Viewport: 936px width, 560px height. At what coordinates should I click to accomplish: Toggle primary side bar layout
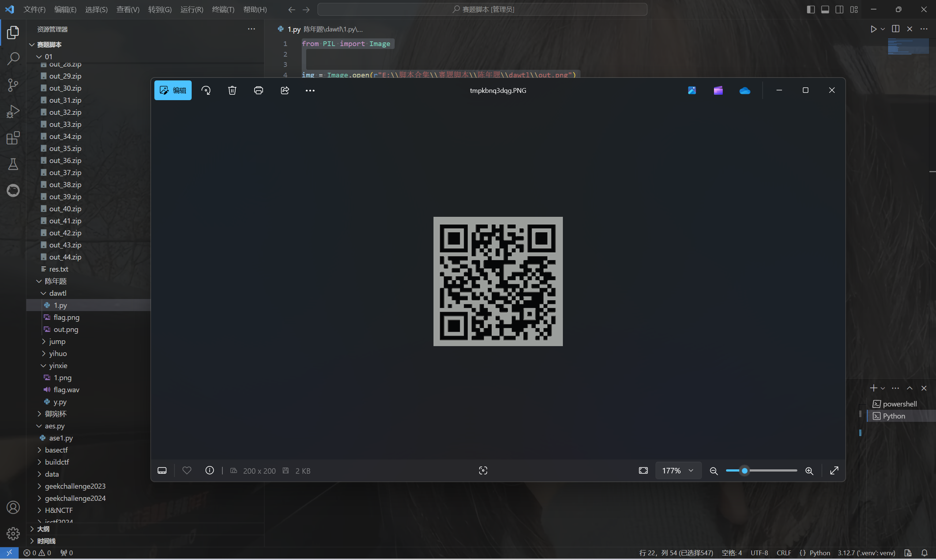[811, 10]
